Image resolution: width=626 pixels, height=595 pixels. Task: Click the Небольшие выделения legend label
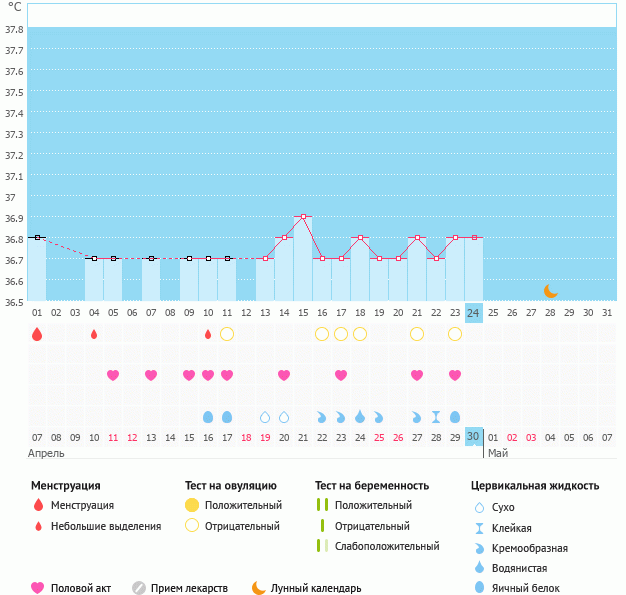click(x=105, y=526)
